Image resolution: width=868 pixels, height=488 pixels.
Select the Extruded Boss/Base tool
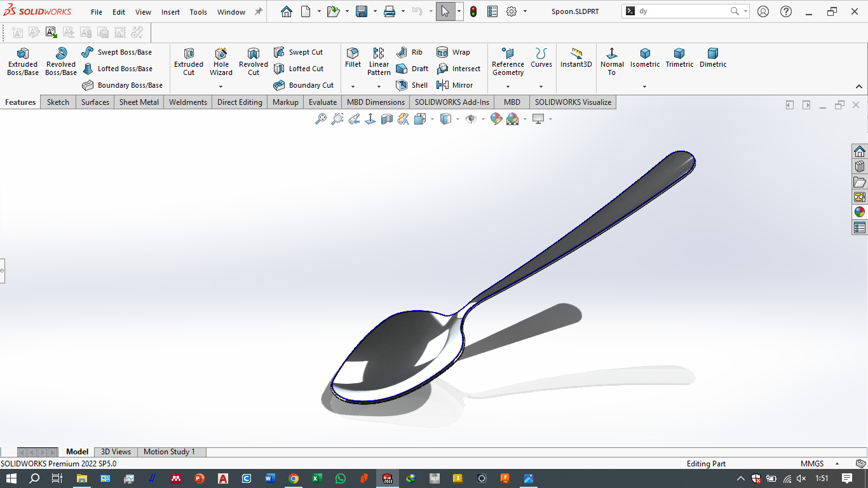23,62
